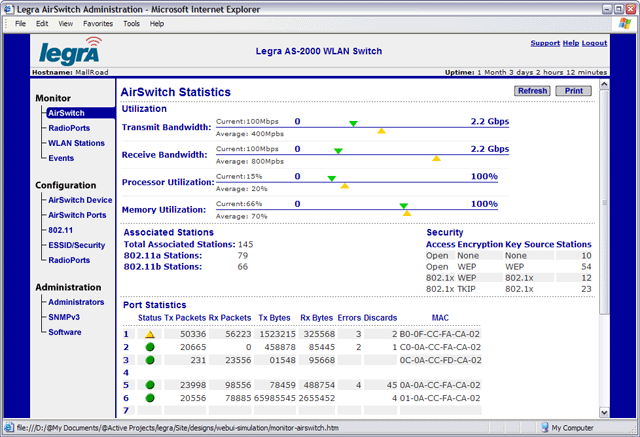This screenshot has height=437, width=640.
Task: Click Memory Utilization green current marker
Action: [404, 206]
